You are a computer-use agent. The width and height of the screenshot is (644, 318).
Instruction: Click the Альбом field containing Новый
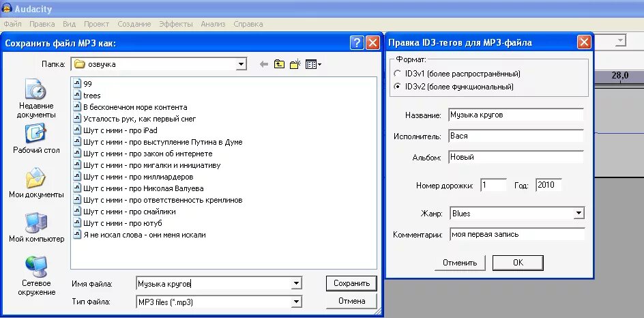516,157
